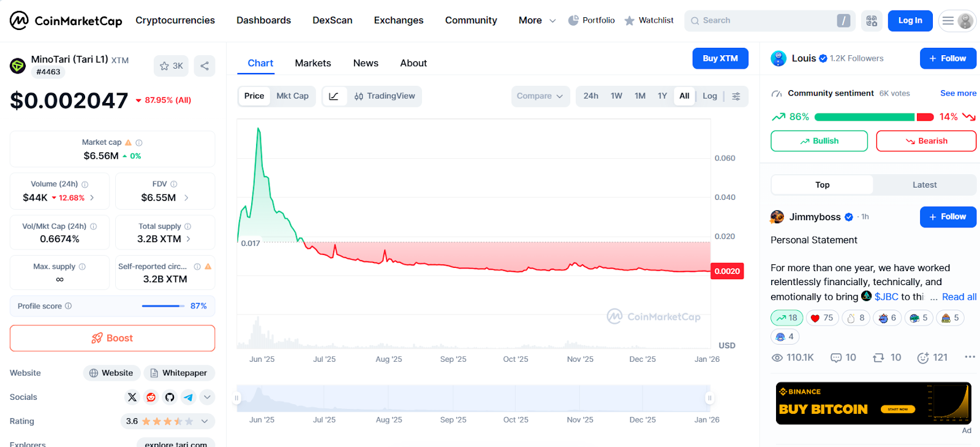Open chart settings sliders icon
980x447 pixels.
pyautogui.click(x=736, y=96)
